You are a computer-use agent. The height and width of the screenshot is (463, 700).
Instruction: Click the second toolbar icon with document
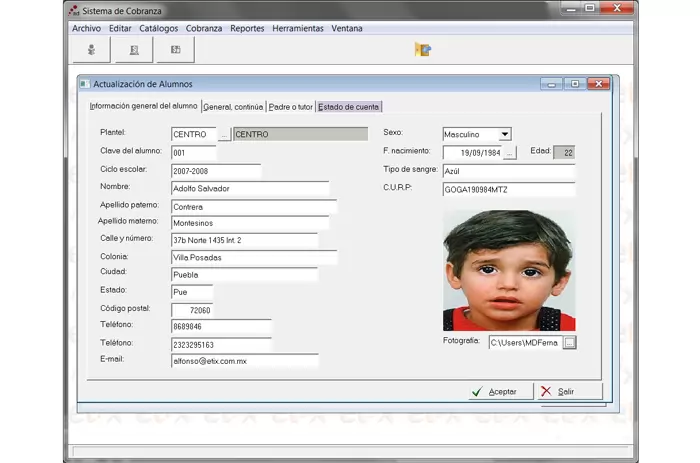coord(134,50)
